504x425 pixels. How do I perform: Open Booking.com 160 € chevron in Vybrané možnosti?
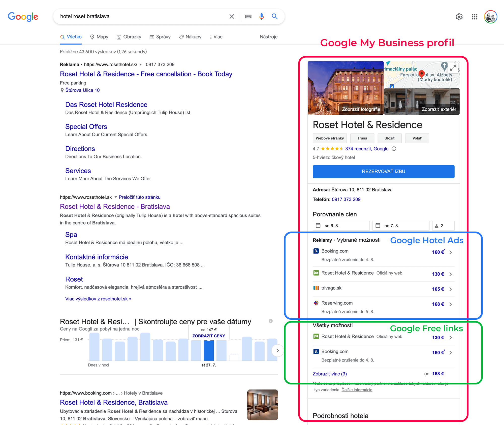(x=451, y=252)
